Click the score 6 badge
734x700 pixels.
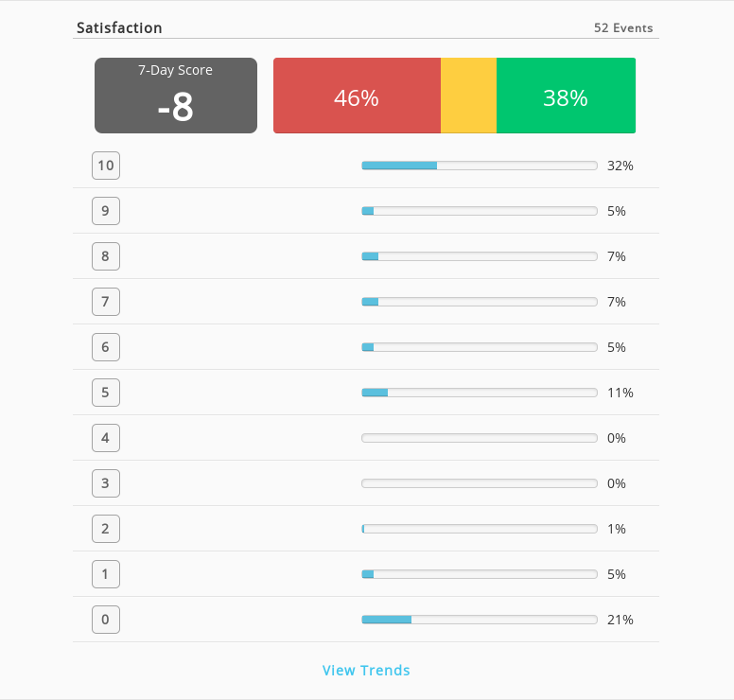point(106,347)
